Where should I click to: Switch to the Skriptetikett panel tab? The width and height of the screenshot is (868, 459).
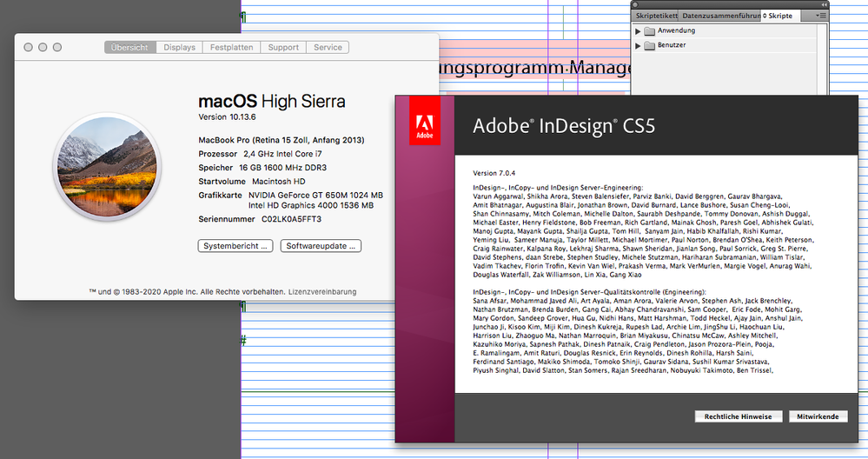pyautogui.click(x=656, y=16)
